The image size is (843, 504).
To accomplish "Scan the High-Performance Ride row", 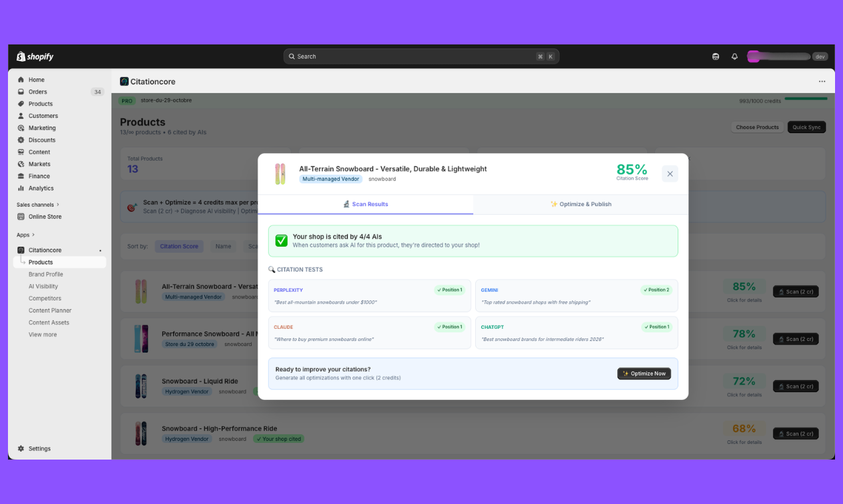I will click(796, 434).
